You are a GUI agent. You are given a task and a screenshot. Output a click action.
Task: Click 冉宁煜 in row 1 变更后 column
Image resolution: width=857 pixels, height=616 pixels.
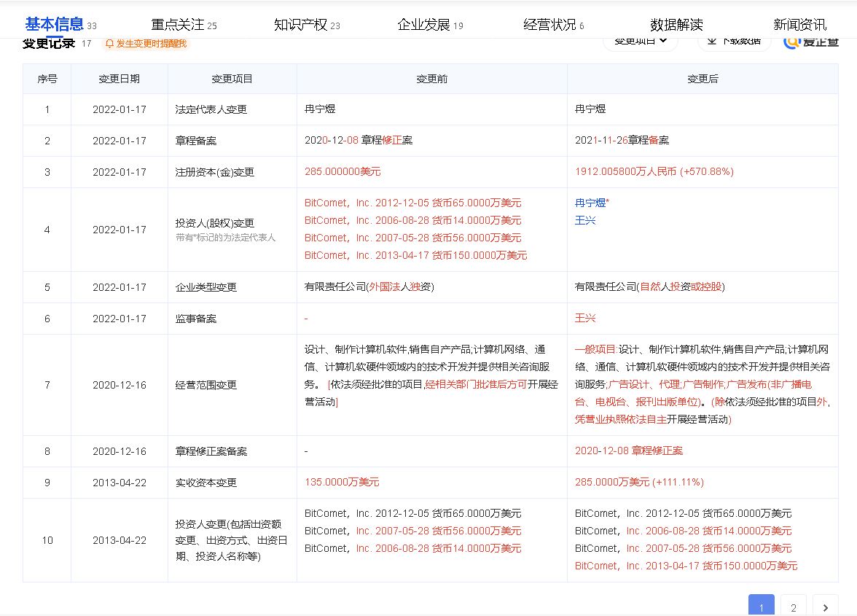[x=590, y=109]
